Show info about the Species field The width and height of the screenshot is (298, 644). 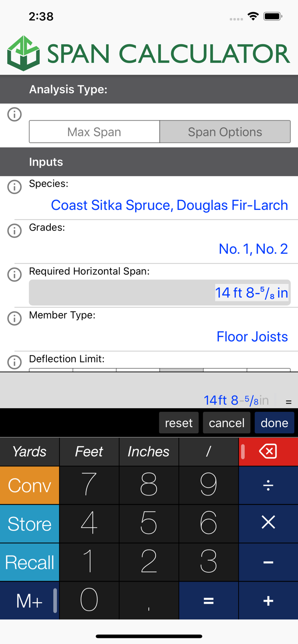[14, 187]
